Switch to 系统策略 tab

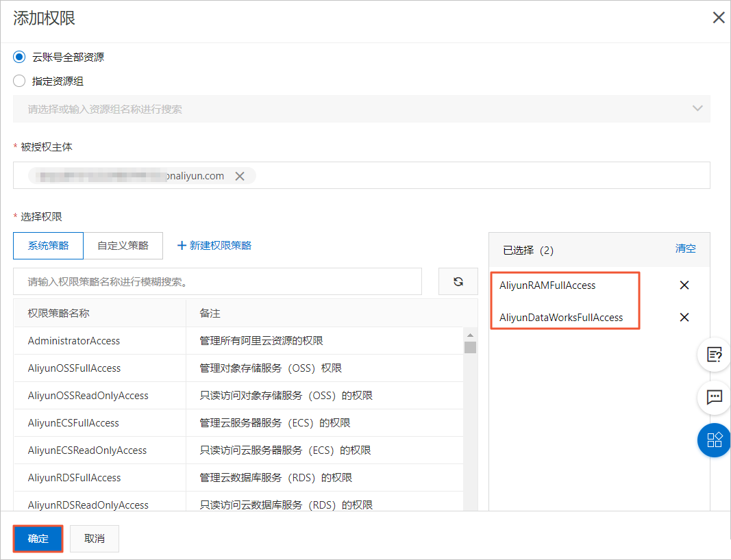49,246
